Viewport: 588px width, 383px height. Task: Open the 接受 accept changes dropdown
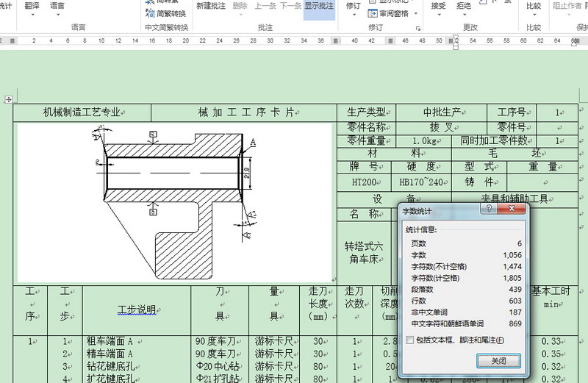[438, 9]
